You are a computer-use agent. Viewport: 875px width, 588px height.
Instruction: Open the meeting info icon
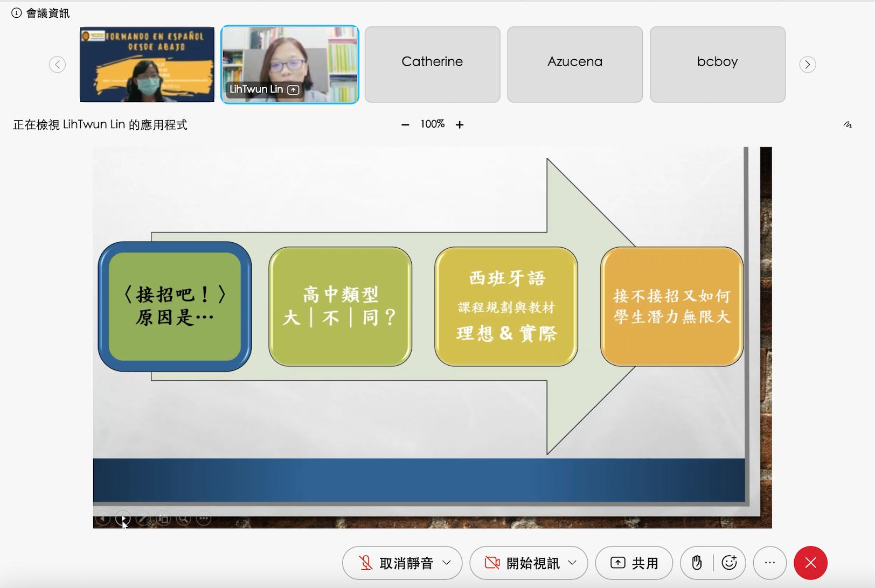point(17,13)
